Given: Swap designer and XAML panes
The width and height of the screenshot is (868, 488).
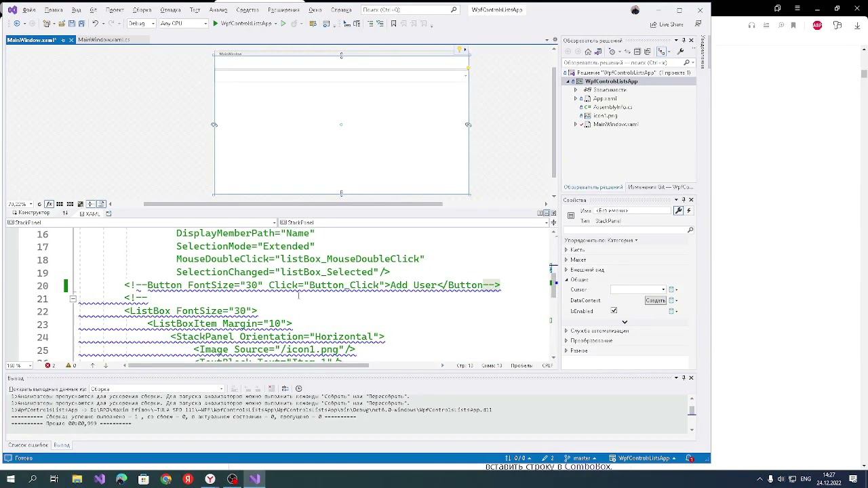Looking at the screenshot, I should (x=65, y=213).
